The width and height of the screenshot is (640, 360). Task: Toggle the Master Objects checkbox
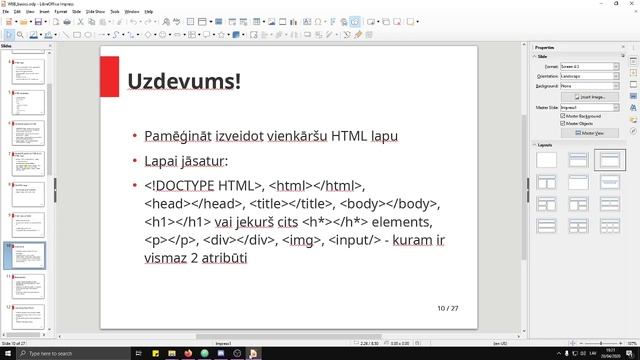563,123
